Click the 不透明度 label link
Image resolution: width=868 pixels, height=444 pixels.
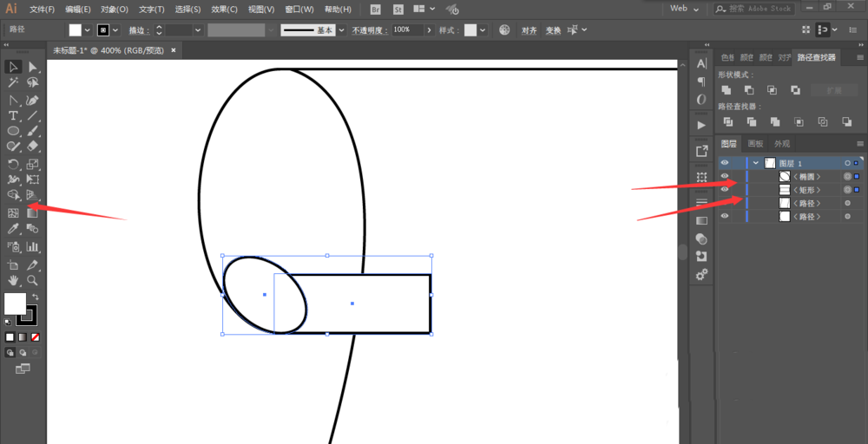coord(369,30)
